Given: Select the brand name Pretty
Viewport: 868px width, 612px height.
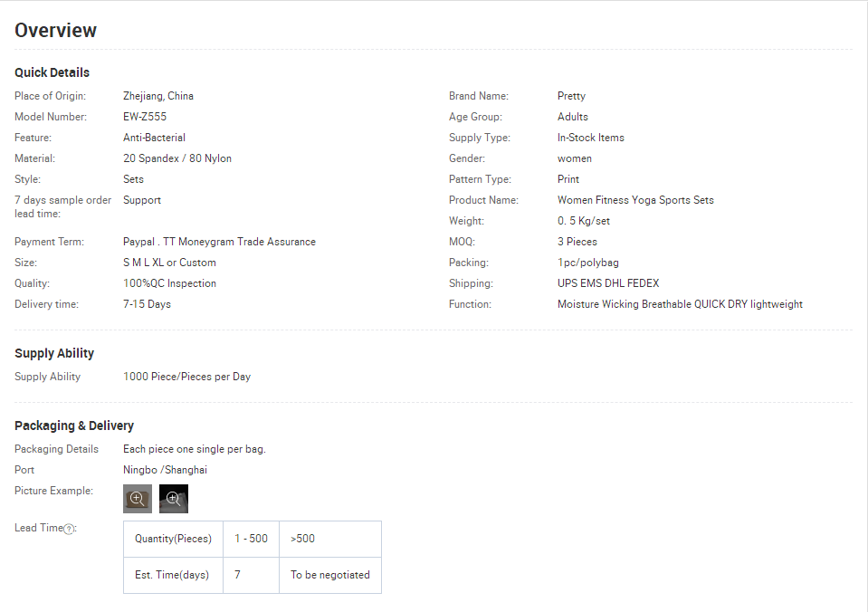Looking at the screenshot, I should pos(571,96).
